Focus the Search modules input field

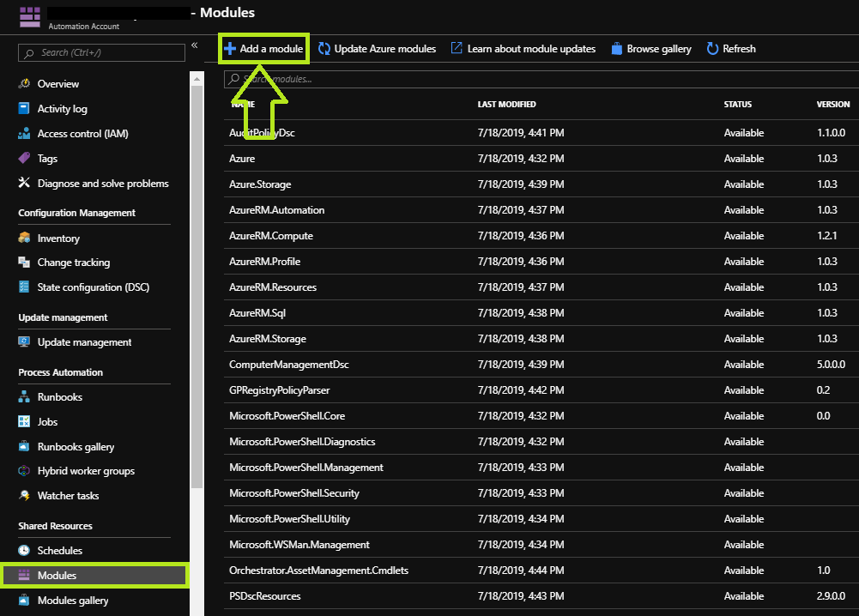pyautogui.click(x=541, y=79)
